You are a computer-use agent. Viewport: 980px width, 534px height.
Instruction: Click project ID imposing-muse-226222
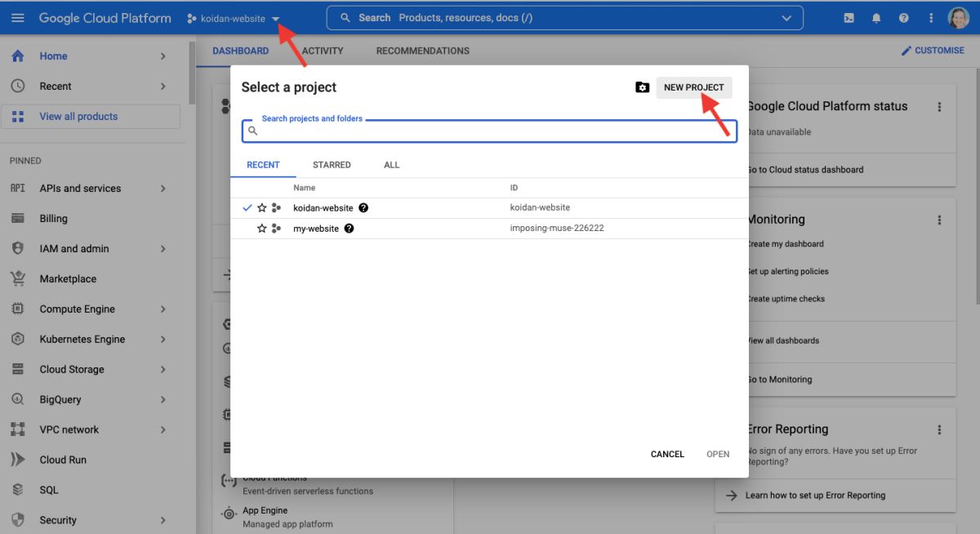click(x=557, y=229)
